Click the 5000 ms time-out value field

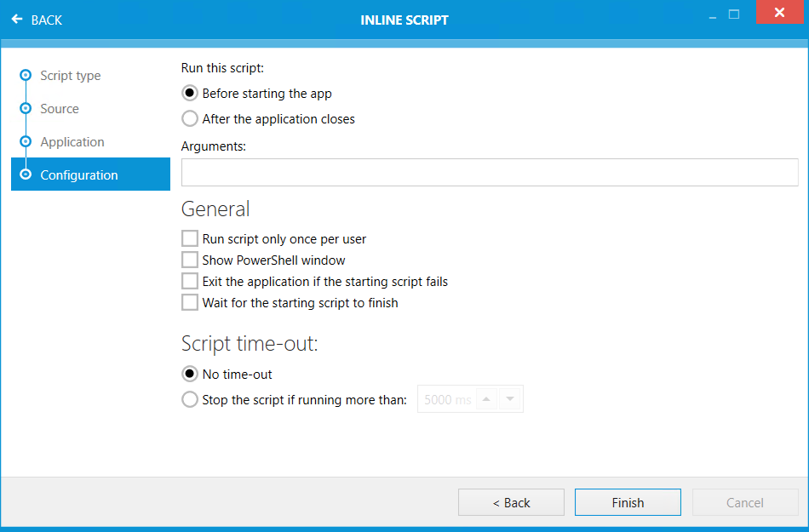(447, 399)
